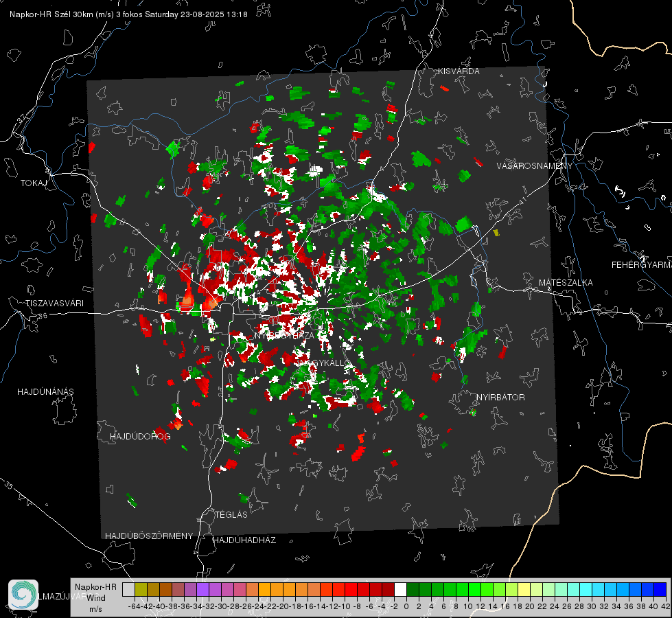This screenshot has width=672, height=618.
Task: Click road number 41 near Vásárosnamény
Action: coord(523,200)
